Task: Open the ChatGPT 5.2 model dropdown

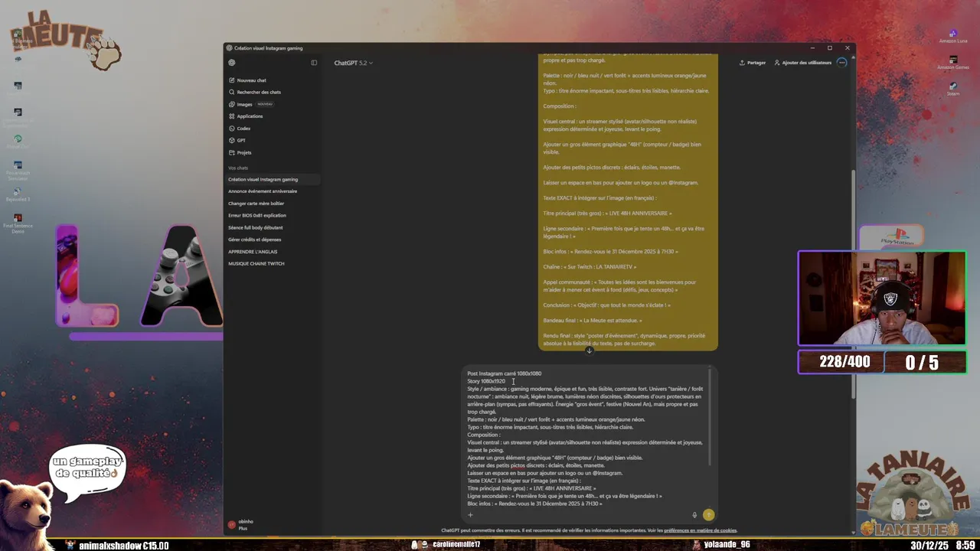Action: coord(353,63)
